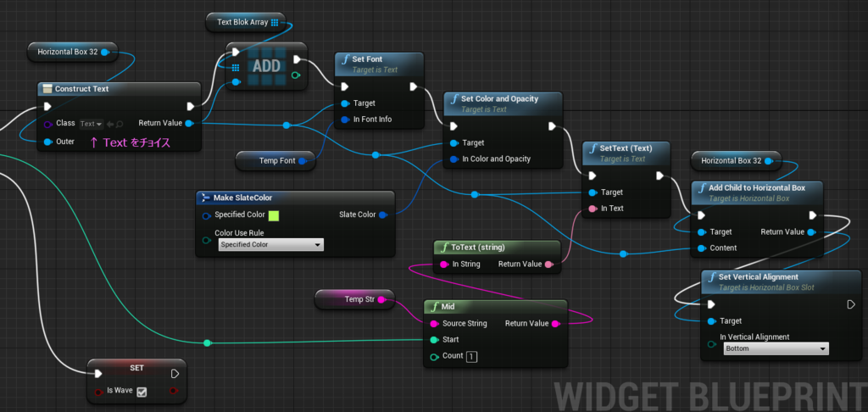Click the Slate Color output pin
The image size is (868, 412).
point(382,214)
